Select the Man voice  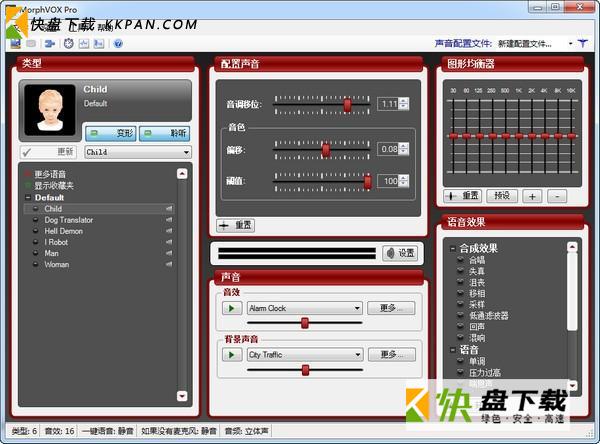(51, 253)
